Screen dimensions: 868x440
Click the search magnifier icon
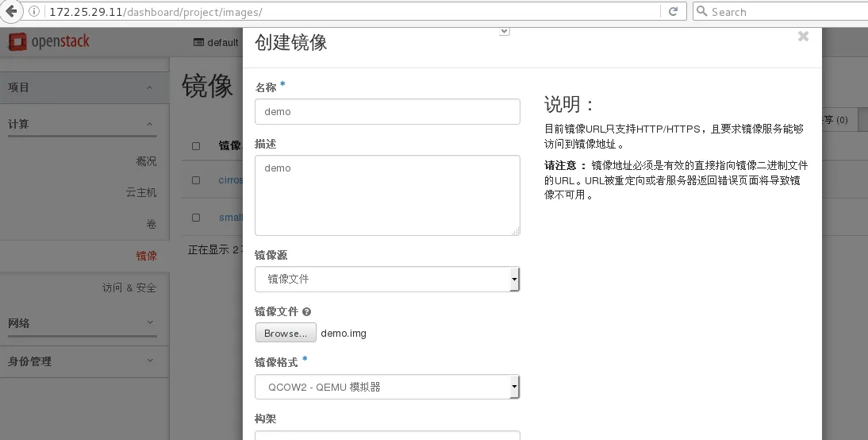702,11
